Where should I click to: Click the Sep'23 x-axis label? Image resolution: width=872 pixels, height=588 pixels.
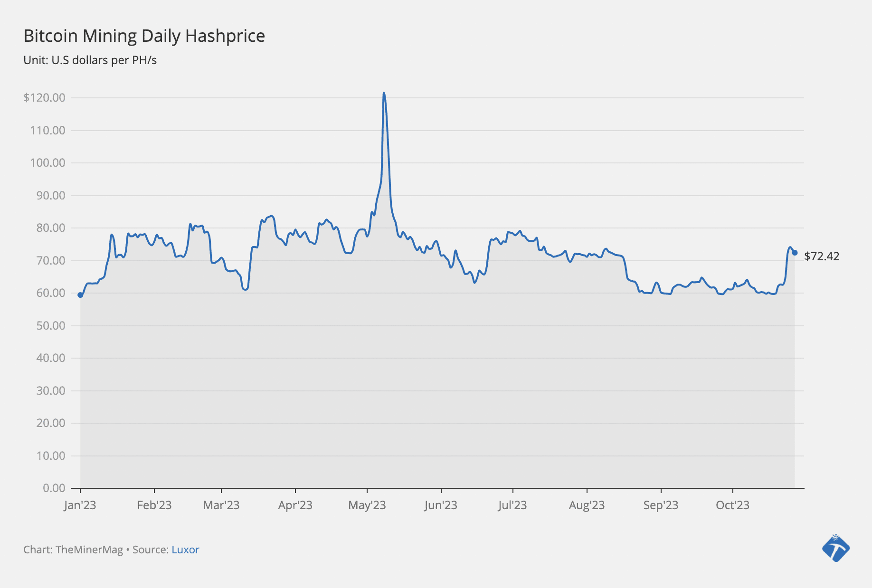[x=661, y=505]
